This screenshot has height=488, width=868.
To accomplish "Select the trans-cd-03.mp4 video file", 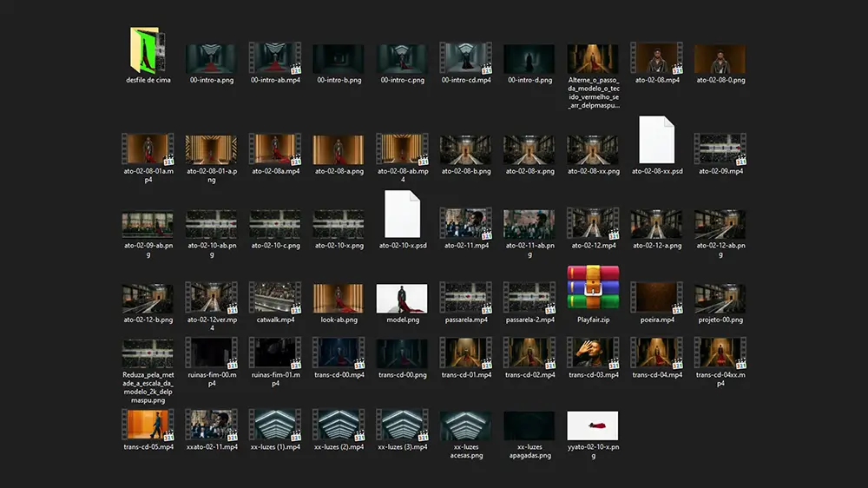I will click(593, 353).
